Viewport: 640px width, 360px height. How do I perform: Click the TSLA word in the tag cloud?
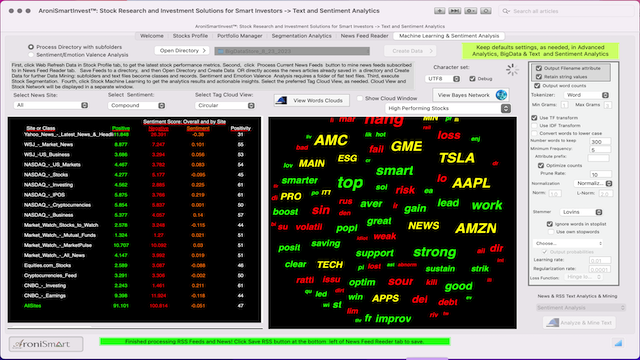pos(457,158)
